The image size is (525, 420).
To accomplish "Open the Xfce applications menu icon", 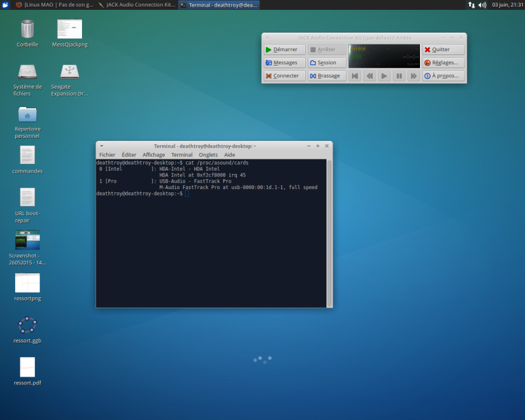I will [x=5, y=5].
